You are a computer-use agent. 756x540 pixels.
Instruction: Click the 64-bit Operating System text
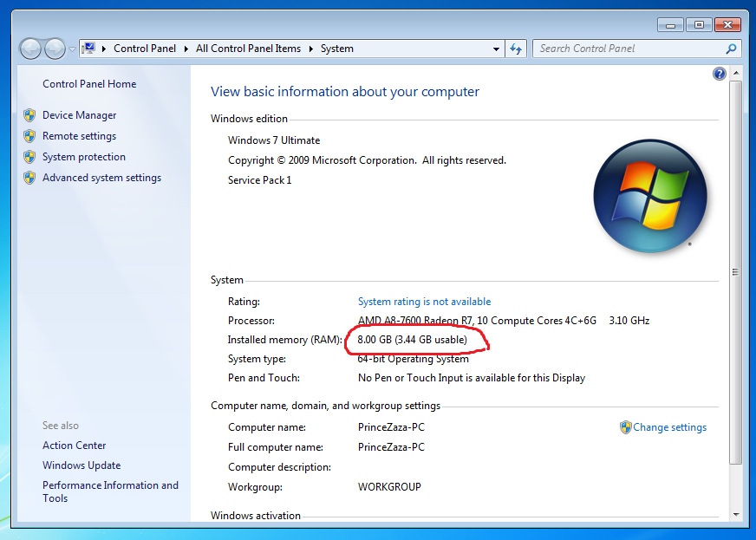[x=414, y=359]
